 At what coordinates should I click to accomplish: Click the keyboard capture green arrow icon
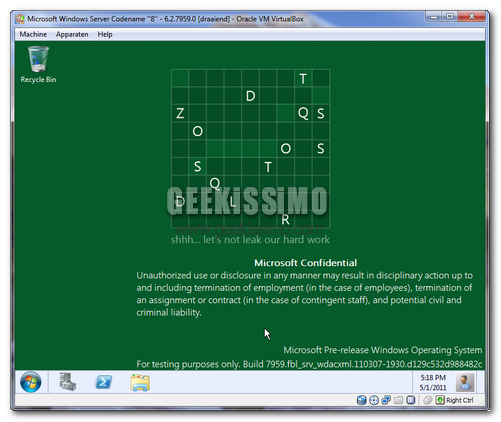coord(440,400)
